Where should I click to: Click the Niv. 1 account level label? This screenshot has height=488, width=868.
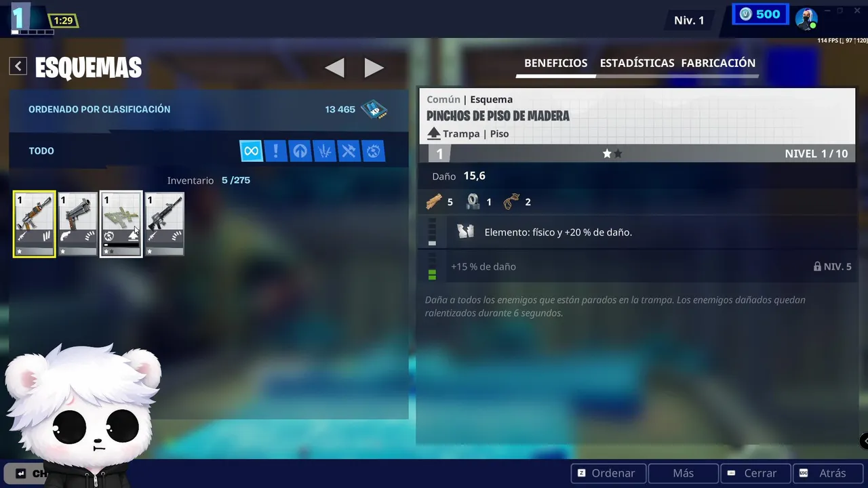689,20
